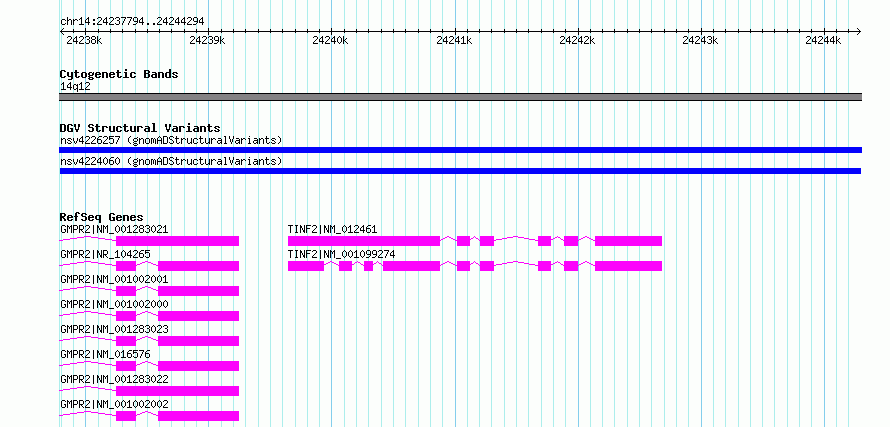Select the exon glyph of GMPR2|NM_001283021
This screenshot has height=427, width=890.
click(178, 241)
